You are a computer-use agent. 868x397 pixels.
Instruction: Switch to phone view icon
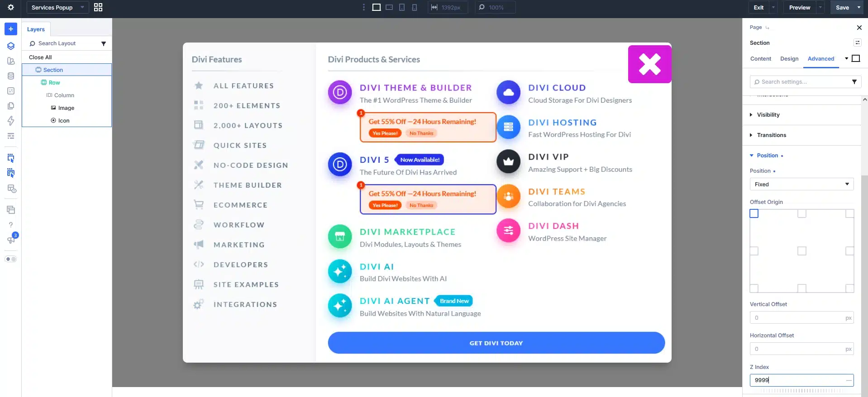pyautogui.click(x=415, y=7)
